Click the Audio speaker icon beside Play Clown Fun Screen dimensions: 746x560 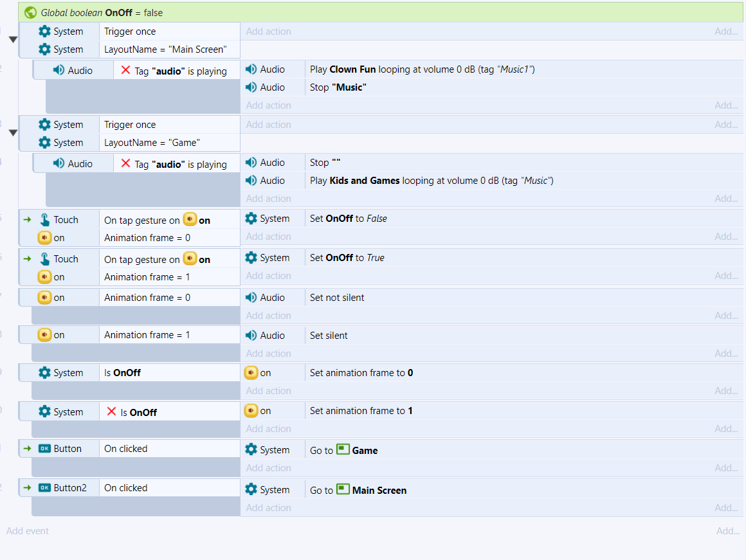[251, 69]
